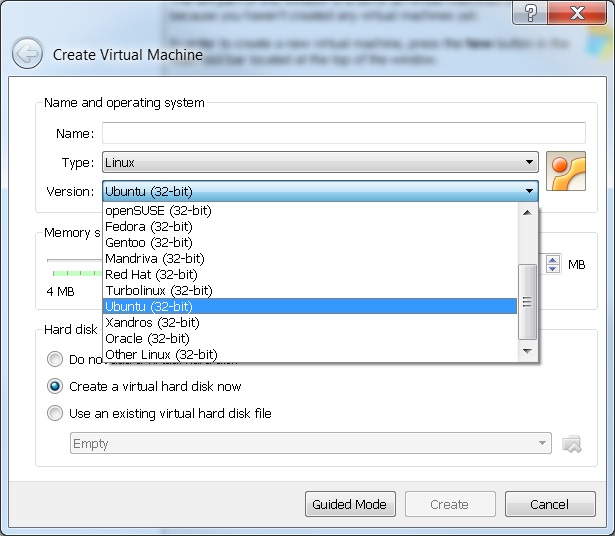Click the version list scroll down arrow
Image resolution: width=615 pixels, height=536 pixels.
tap(528, 351)
